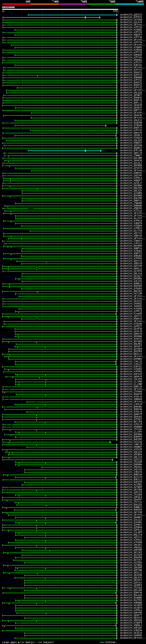Select the BB928006 query sequence label
The width and height of the screenshot is (146, 644).
click(x=8, y=8)
